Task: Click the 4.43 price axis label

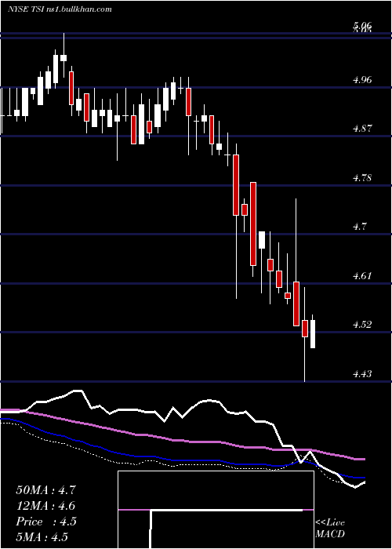Action: [362, 374]
